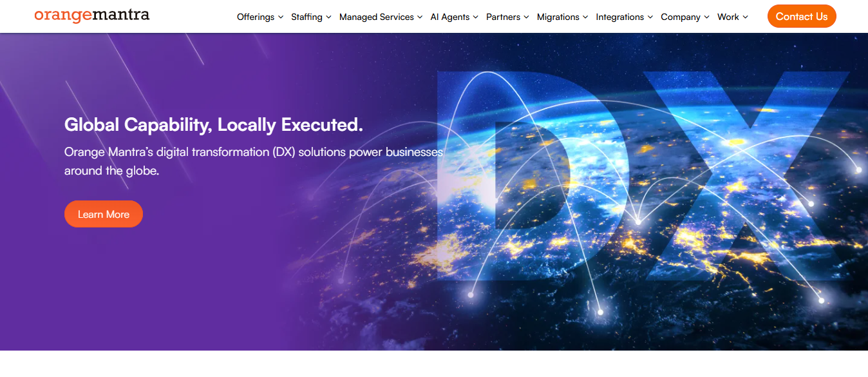This screenshot has height=377, width=868.
Task: Click the orangemantra logo
Action: pyautogui.click(x=91, y=15)
